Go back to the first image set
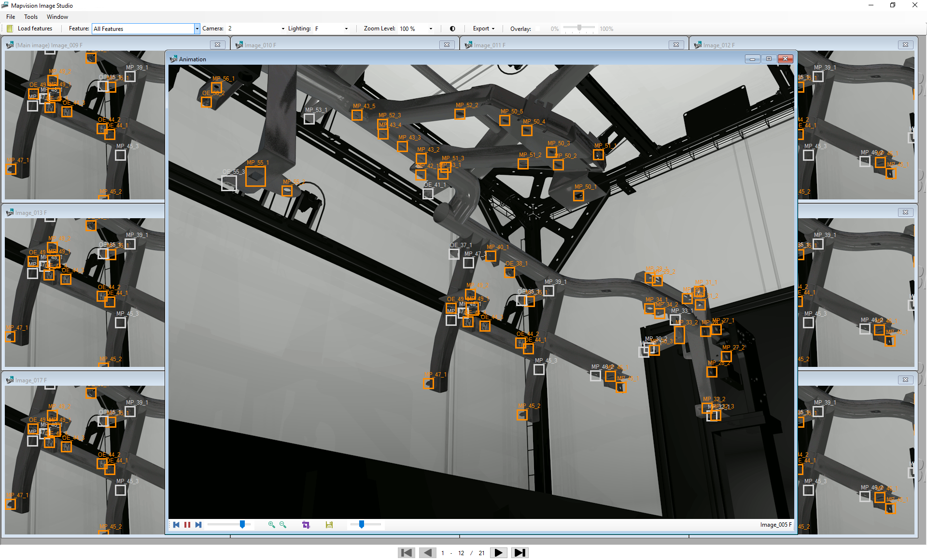This screenshot has height=560, width=927. pyautogui.click(x=407, y=553)
